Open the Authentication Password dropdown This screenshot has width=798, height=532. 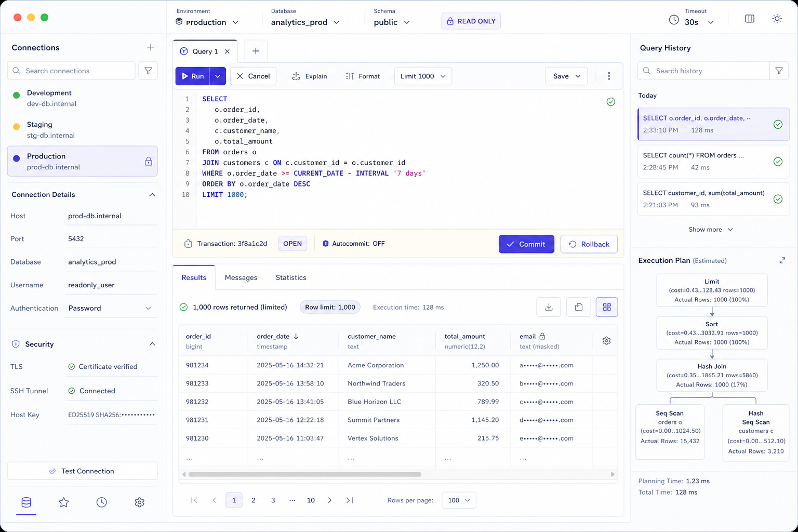pos(111,308)
